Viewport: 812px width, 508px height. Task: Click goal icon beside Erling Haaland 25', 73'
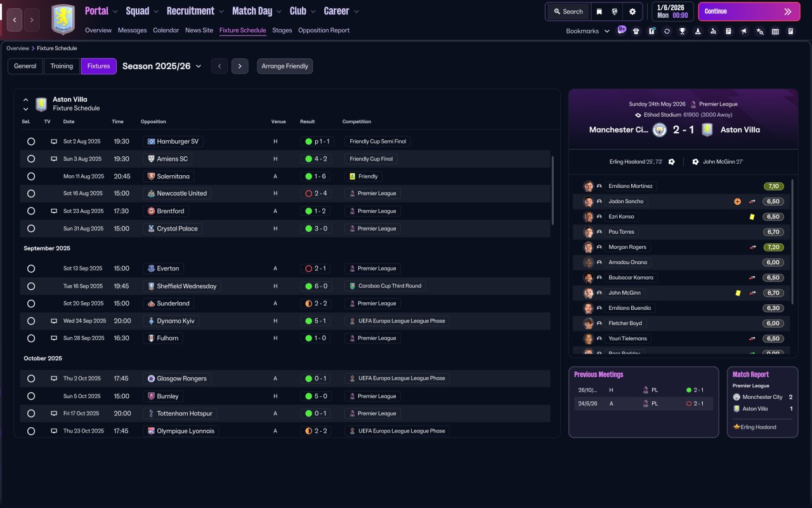[x=672, y=162]
